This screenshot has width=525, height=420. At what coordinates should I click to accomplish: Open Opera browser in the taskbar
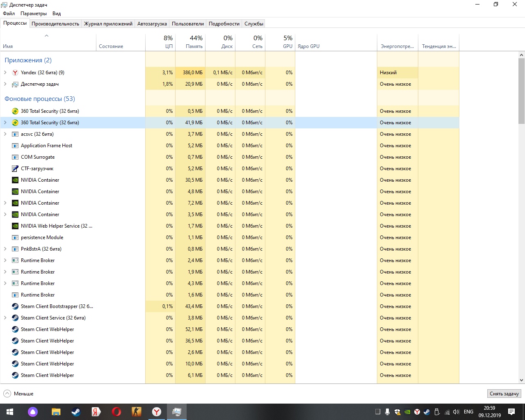(116, 412)
